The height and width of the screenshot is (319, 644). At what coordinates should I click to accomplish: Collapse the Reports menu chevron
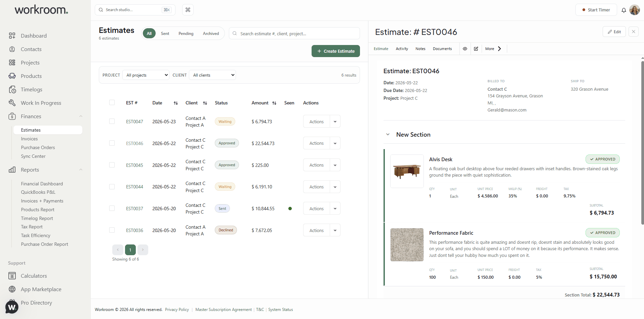click(81, 170)
